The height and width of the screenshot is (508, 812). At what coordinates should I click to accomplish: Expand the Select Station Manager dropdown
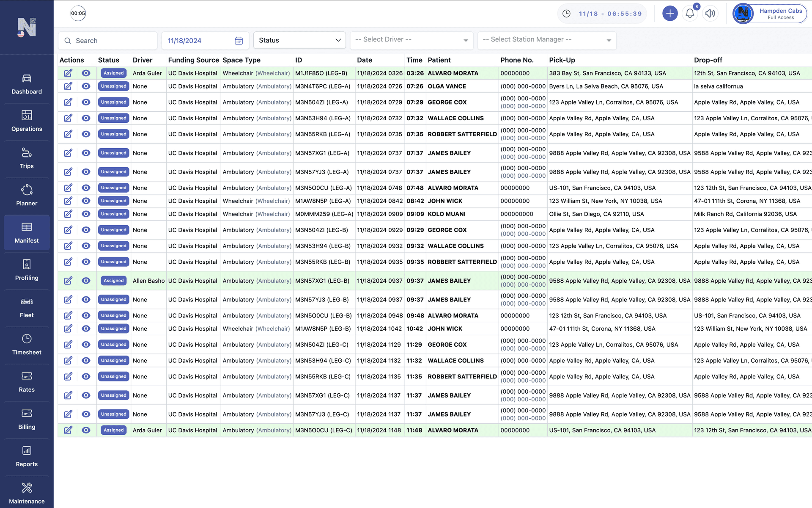(547, 40)
